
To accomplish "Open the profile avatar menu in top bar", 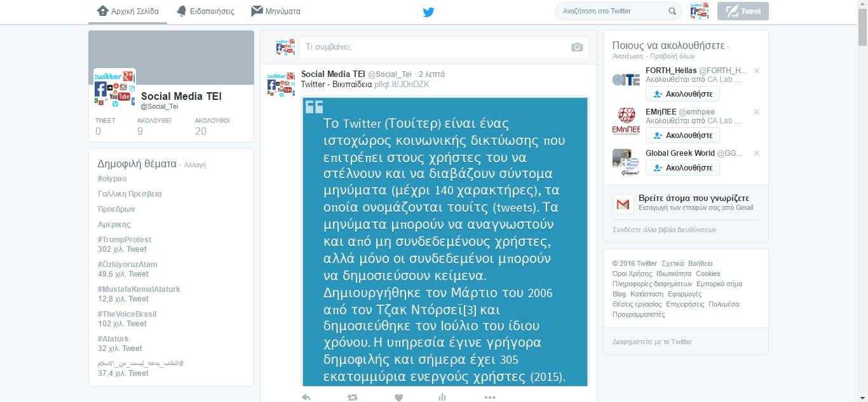I will 700,11.
